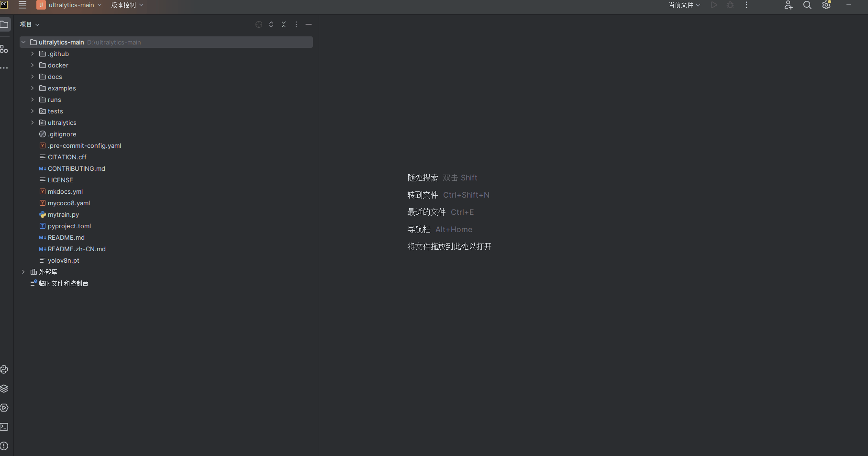Select the tests folder name

point(56,111)
